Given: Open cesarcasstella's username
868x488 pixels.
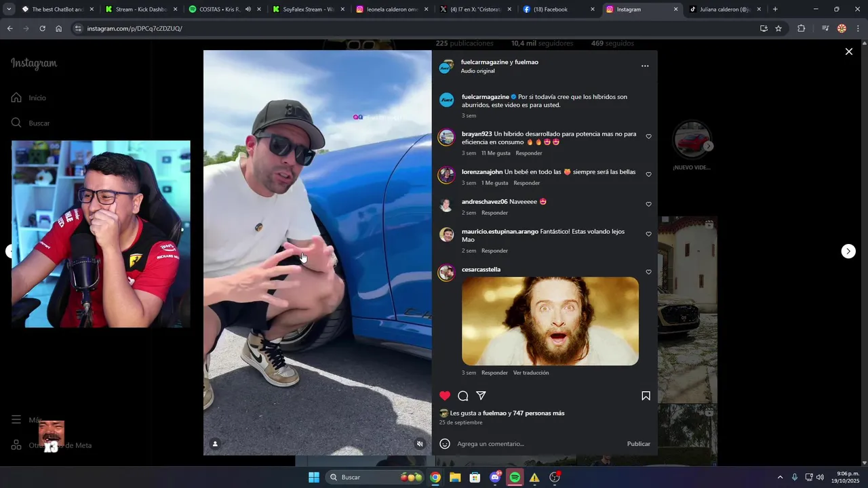Looking at the screenshot, I should [481, 270].
